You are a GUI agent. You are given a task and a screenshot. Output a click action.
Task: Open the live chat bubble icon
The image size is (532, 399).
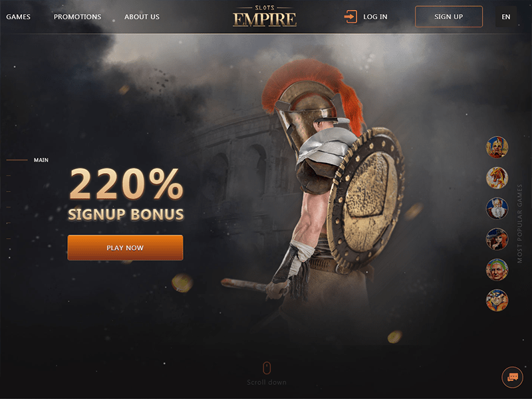tap(512, 377)
